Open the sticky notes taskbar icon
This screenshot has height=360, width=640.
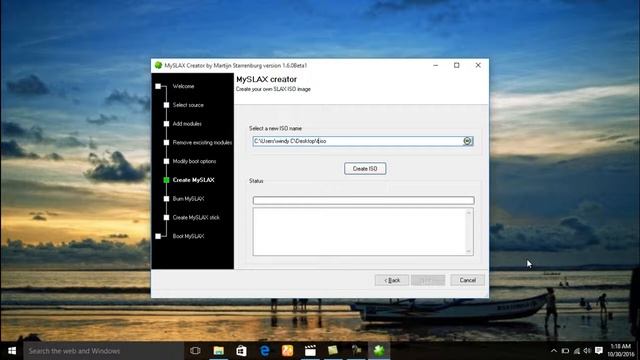click(333, 351)
